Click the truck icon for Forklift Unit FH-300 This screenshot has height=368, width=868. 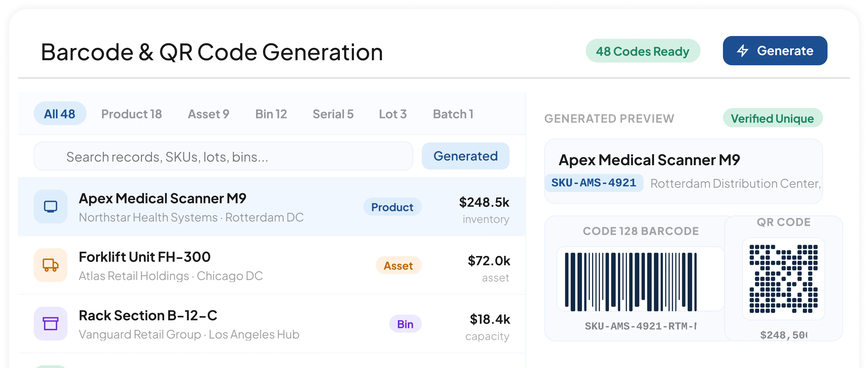[51, 265]
